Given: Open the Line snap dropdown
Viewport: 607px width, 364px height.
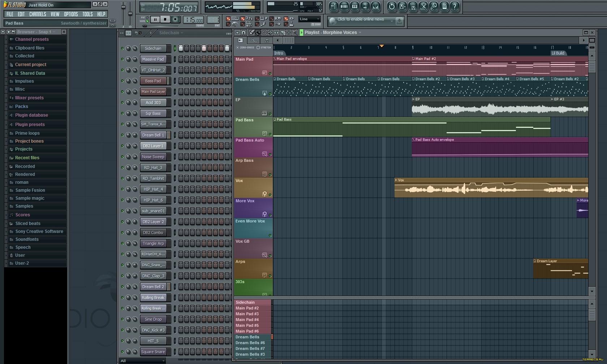Looking at the screenshot, I should [x=310, y=19].
